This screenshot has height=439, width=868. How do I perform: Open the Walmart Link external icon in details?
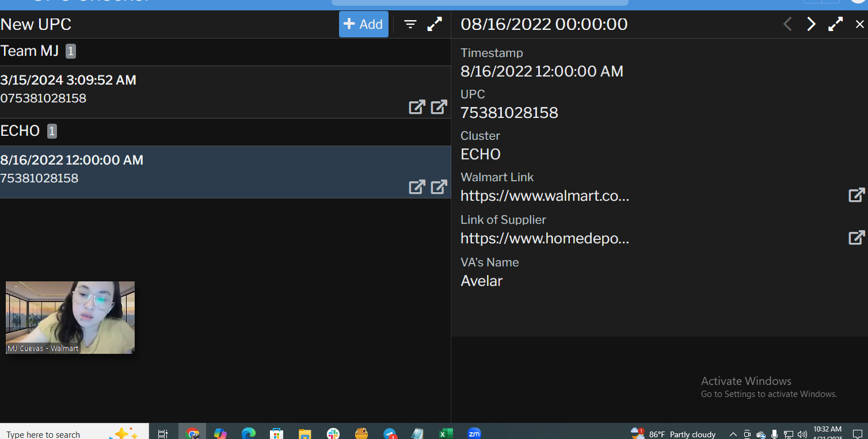(856, 196)
